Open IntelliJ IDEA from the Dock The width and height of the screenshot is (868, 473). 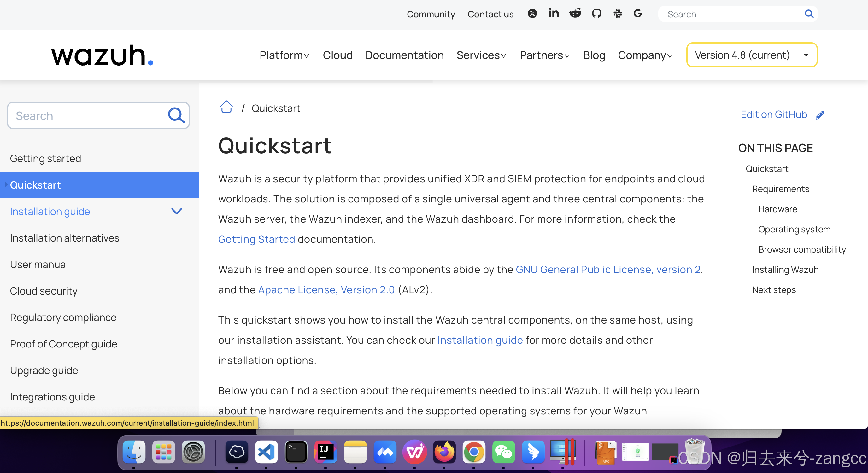click(x=325, y=452)
